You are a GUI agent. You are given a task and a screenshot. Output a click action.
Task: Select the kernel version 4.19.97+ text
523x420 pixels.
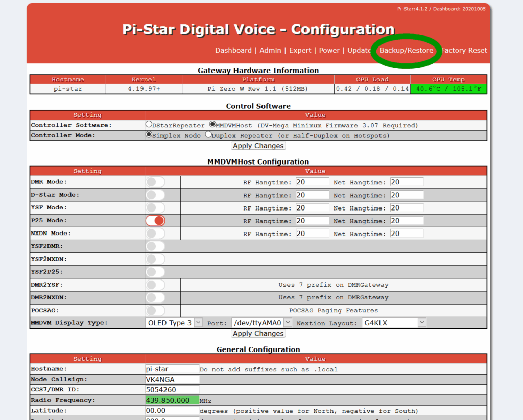(x=144, y=89)
